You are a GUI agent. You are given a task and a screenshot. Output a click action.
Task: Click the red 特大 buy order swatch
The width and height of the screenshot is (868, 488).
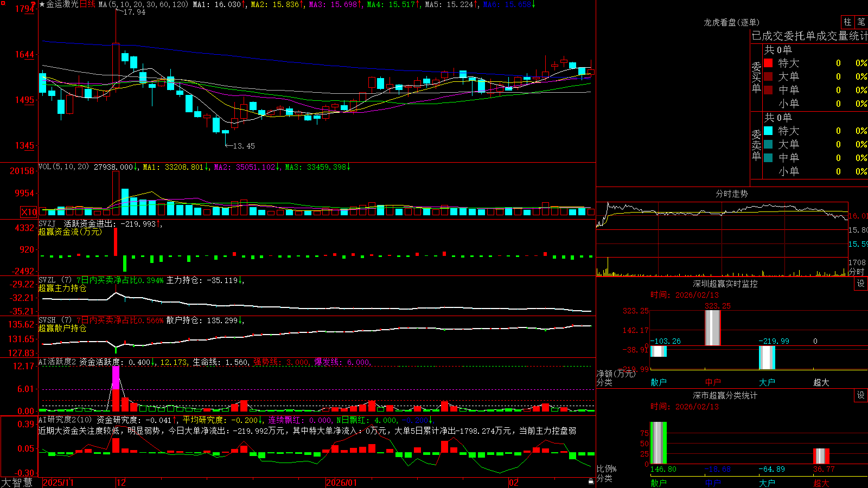pos(768,63)
